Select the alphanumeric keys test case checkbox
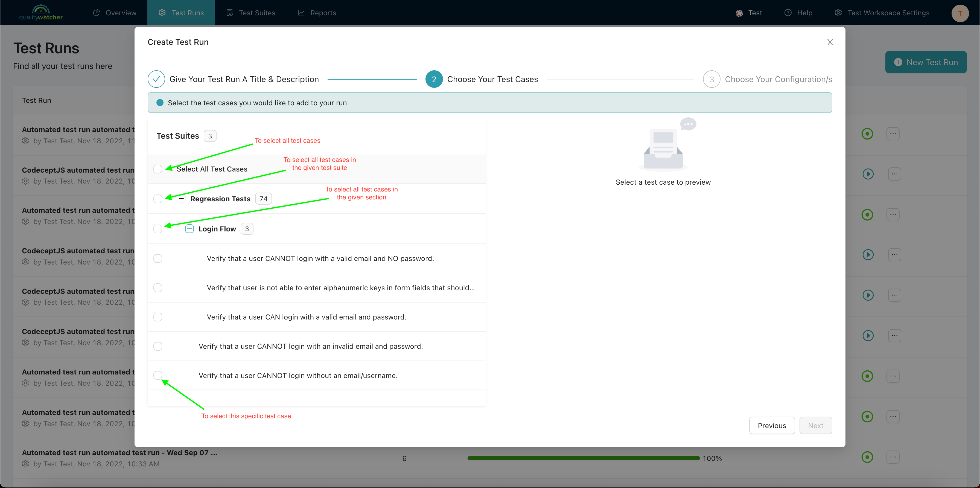Image resolution: width=980 pixels, height=488 pixels. [x=157, y=287]
